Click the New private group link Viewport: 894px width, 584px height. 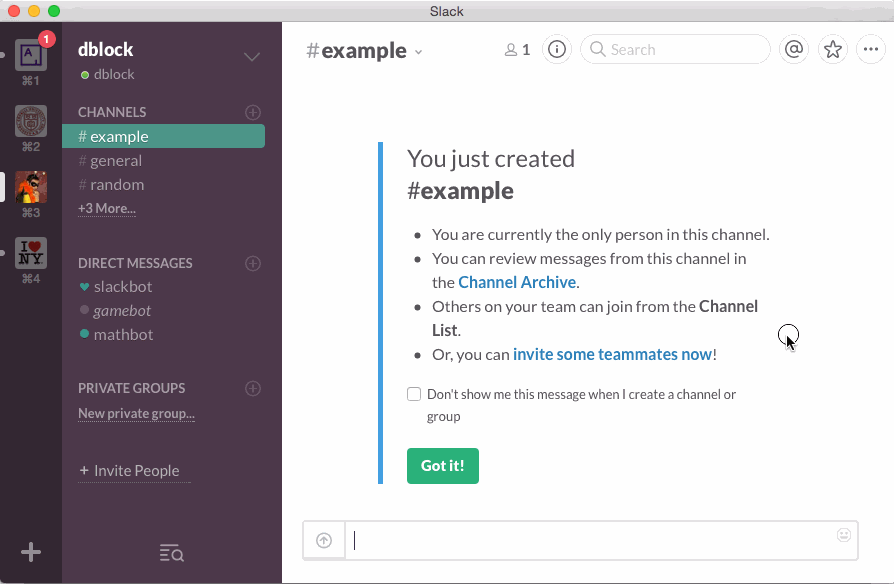136,413
